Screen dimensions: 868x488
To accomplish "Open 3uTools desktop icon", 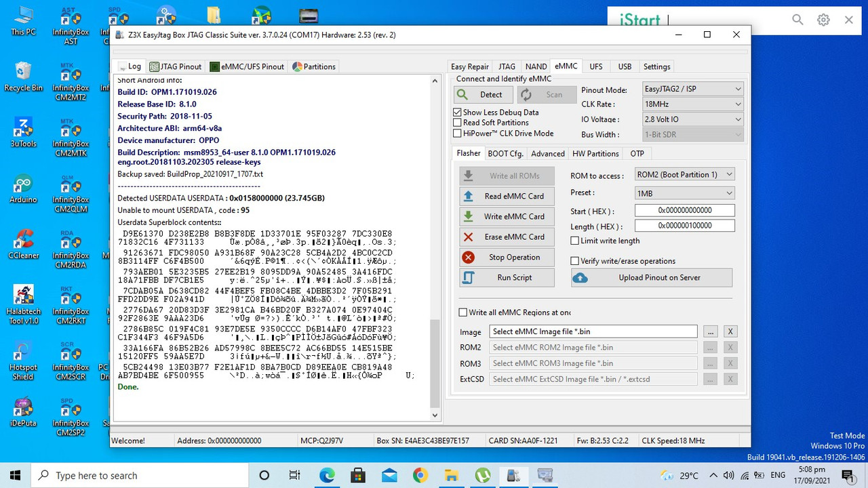I will pyautogui.click(x=24, y=132).
